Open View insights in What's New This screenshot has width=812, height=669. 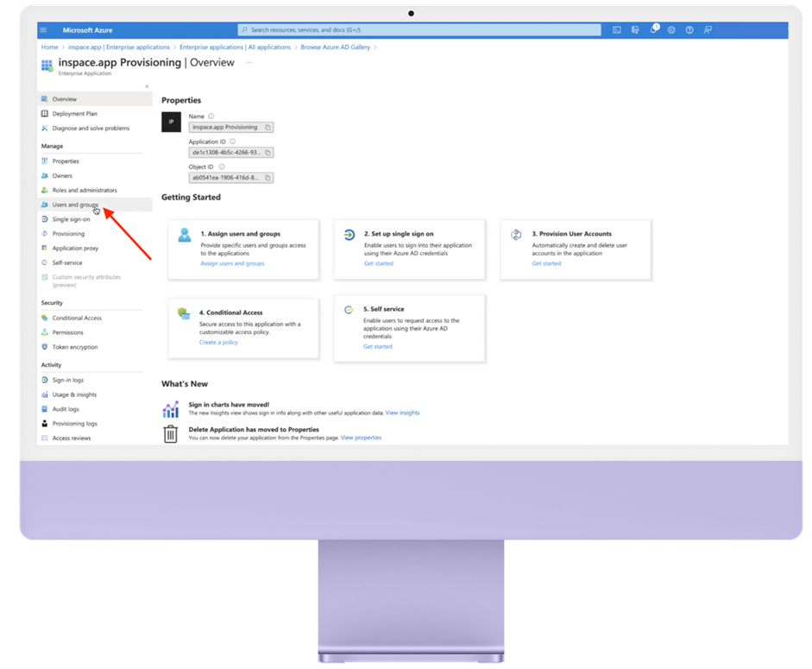(402, 413)
